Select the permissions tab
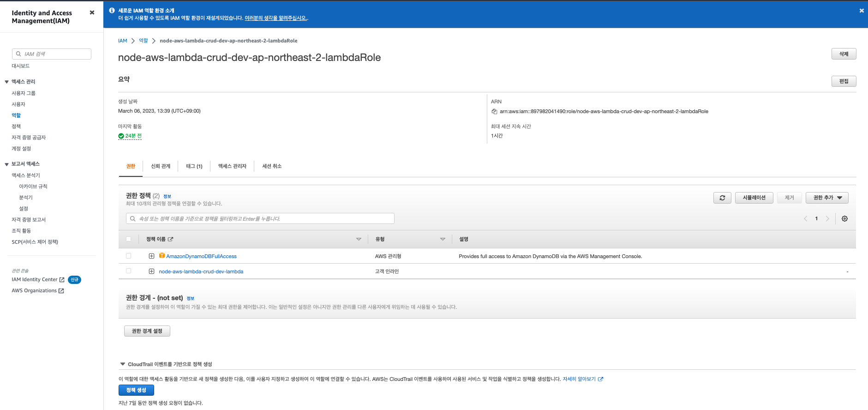 131,166
